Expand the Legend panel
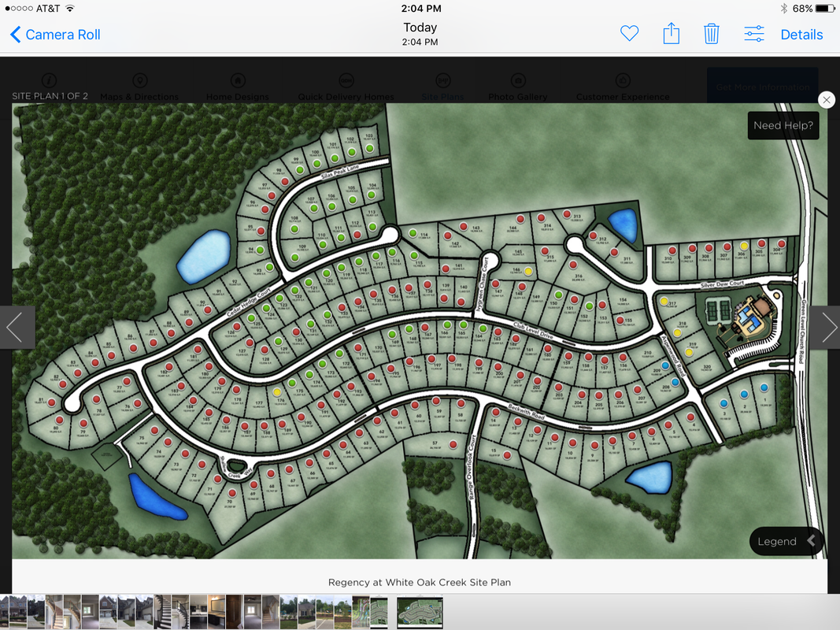 786,541
